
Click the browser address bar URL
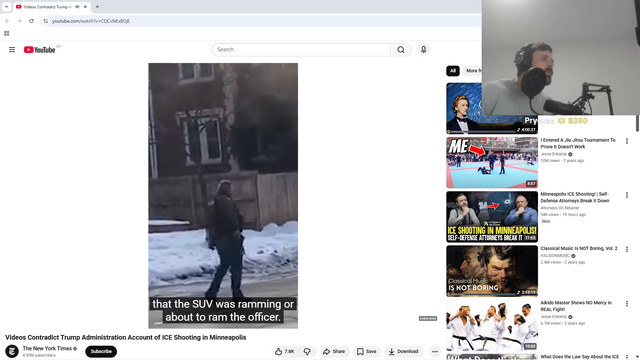(x=91, y=21)
